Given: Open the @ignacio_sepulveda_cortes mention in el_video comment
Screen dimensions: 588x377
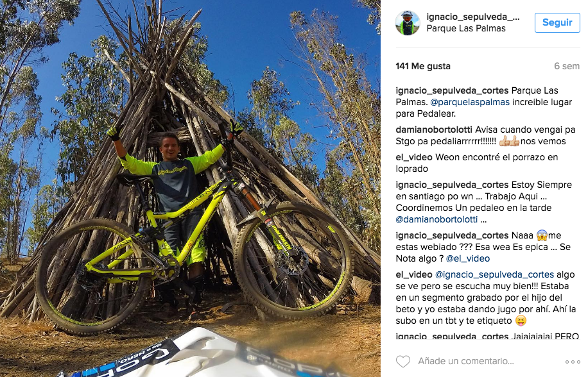Looking at the screenshot, I should tap(494, 275).
